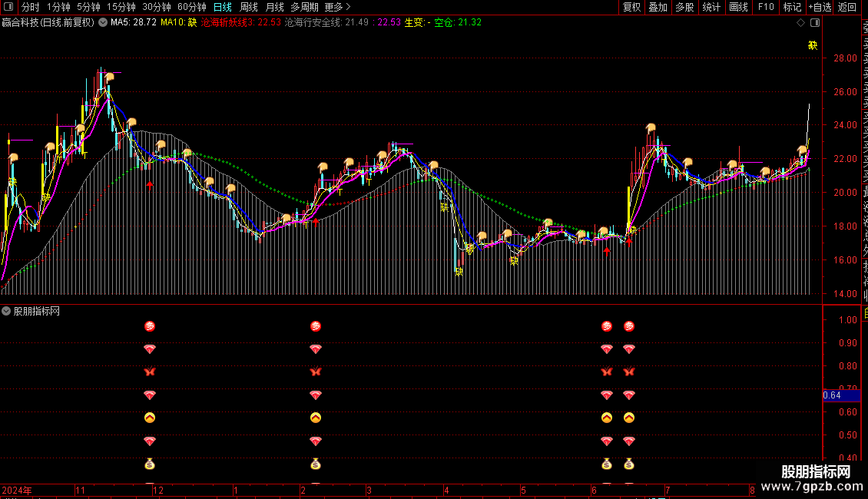
Task: Click the 2024年 label on the time axis
Action: (x=17, y=490)
